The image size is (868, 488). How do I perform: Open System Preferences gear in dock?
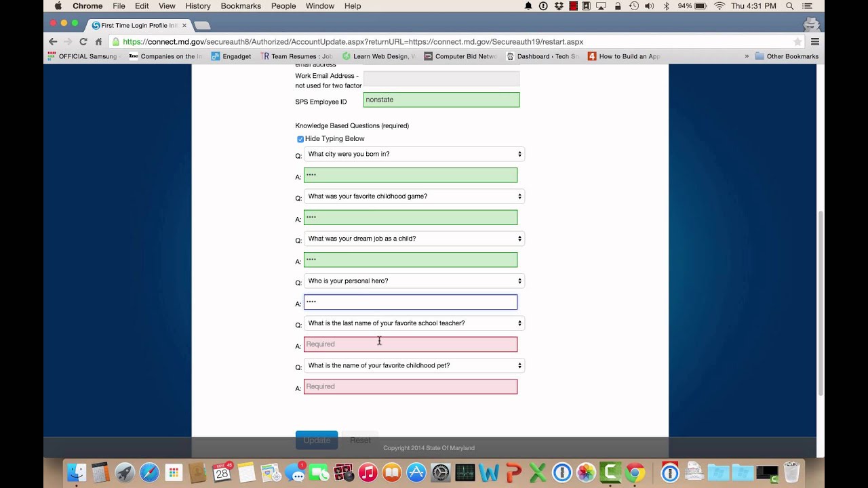pos(441,472)
